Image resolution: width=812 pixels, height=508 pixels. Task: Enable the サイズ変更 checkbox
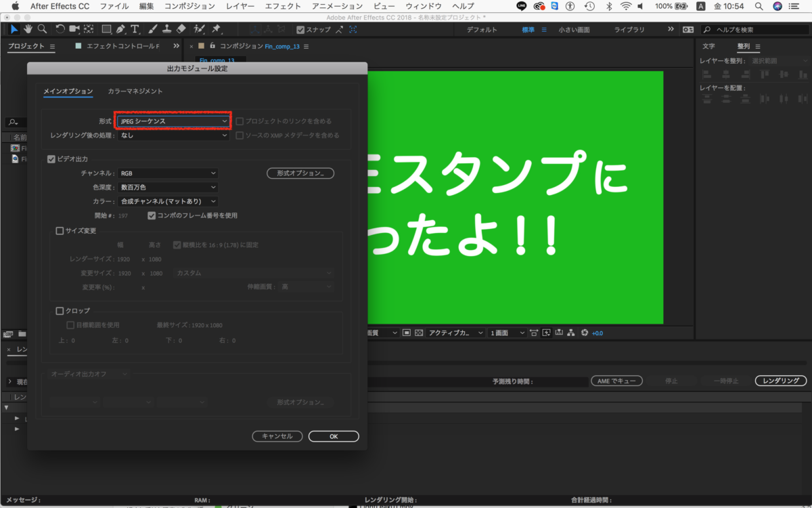[60, 231]
